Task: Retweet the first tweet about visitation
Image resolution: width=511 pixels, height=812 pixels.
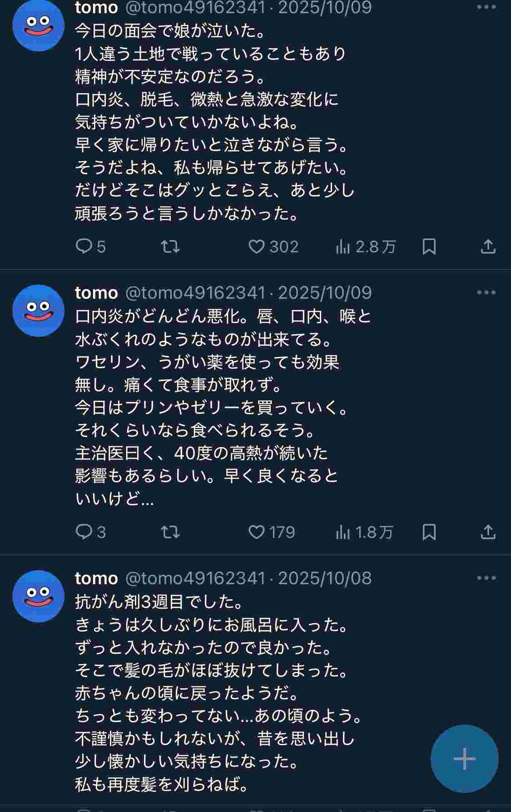Action: coord(170,247)
